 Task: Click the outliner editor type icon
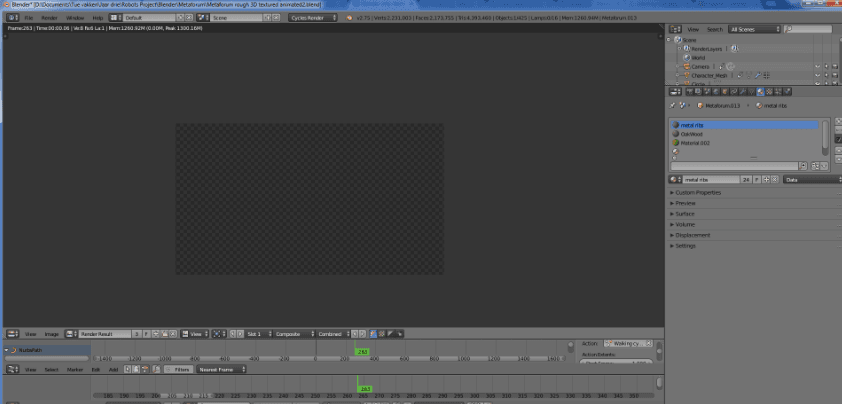point(673,29)
